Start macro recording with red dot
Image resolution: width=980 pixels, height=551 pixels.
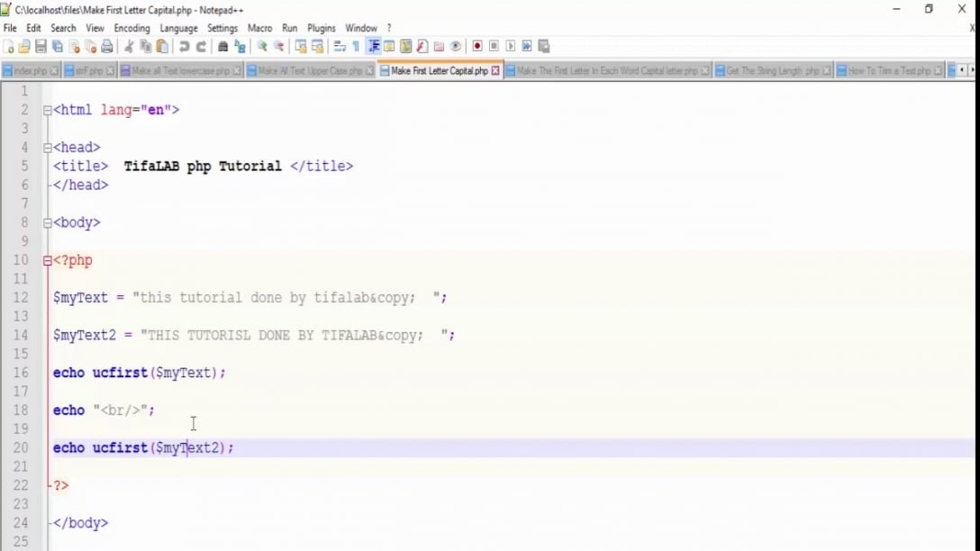(477, 46)
